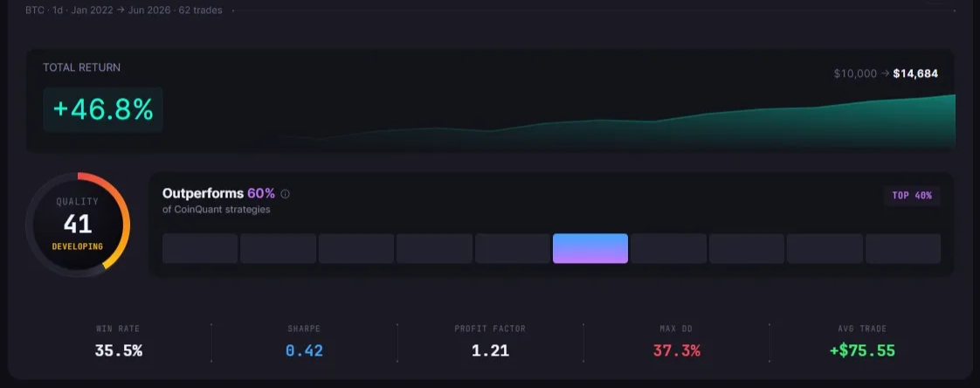Click the $14,684 ending balance
The width and height of the screenshot is (980, 388).
tap(915, 74)
